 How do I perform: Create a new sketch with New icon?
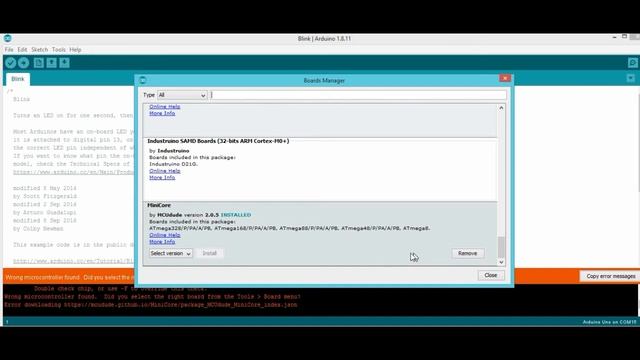coord(39,63)
